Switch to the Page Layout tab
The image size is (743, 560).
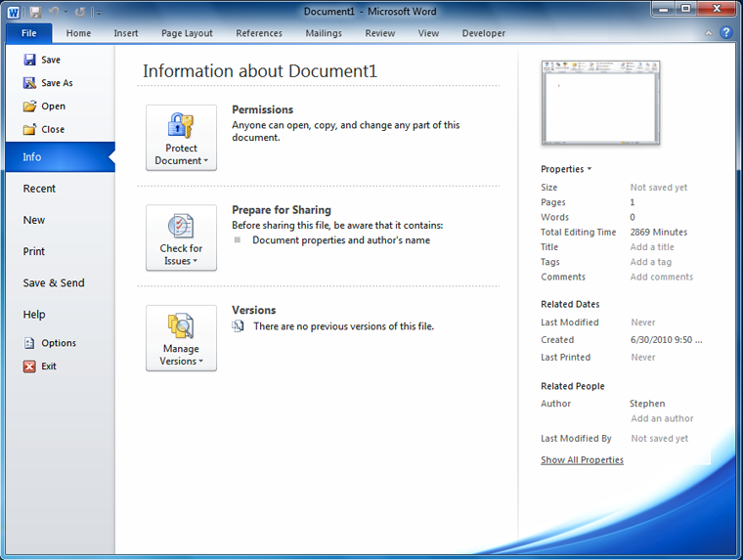pyautogui.click(x=187, y=33)
